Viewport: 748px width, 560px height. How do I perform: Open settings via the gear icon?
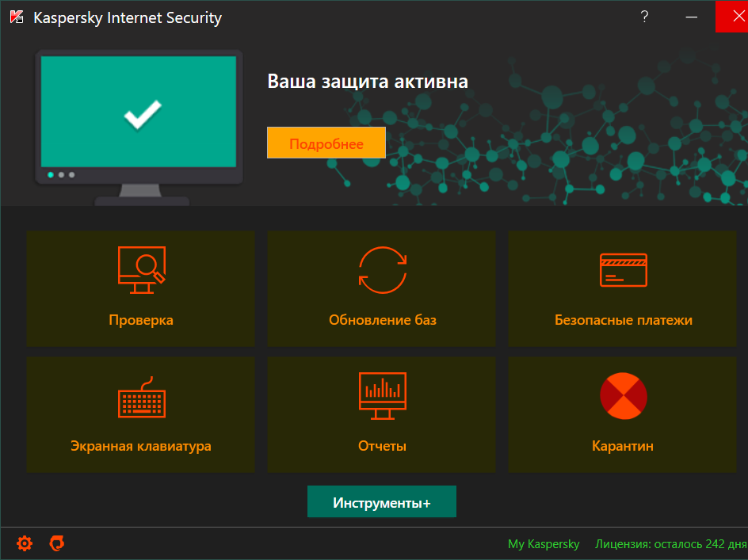click(25, 543)
